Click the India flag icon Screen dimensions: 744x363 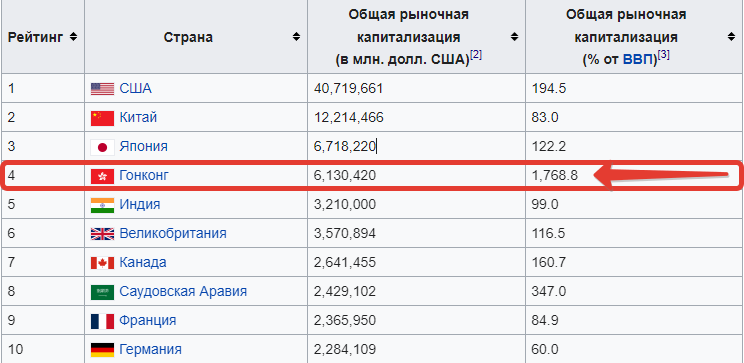(x=102, y=205)
